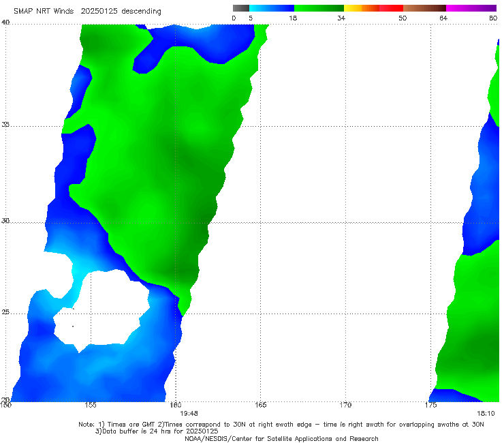Image resolution: width=504 pixels, height=443 pixels.
Task: Click the swath time label '18:10'
Action: tap(486, 414)
